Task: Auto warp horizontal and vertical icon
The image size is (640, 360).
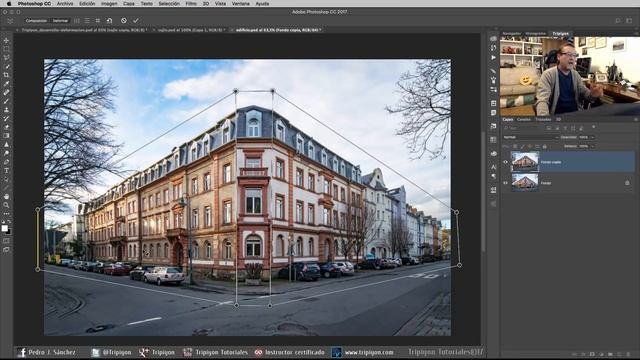Action: click(x=98, y=20)
